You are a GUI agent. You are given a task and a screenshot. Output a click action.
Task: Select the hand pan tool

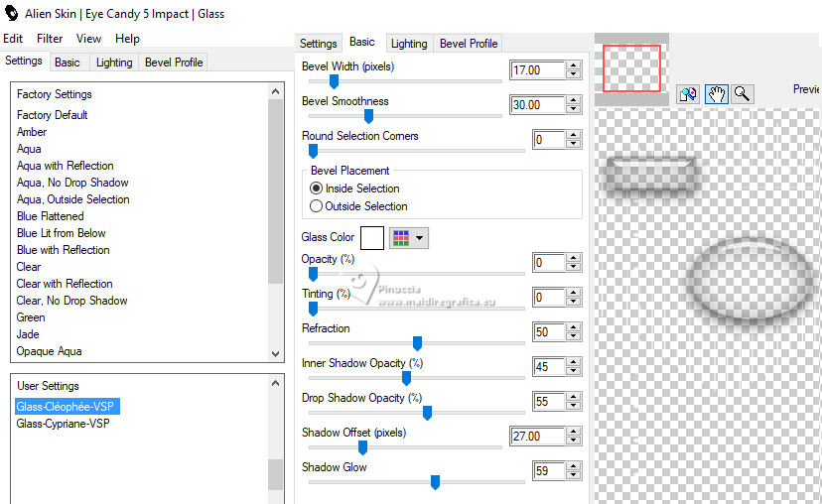tap(716, 94)
